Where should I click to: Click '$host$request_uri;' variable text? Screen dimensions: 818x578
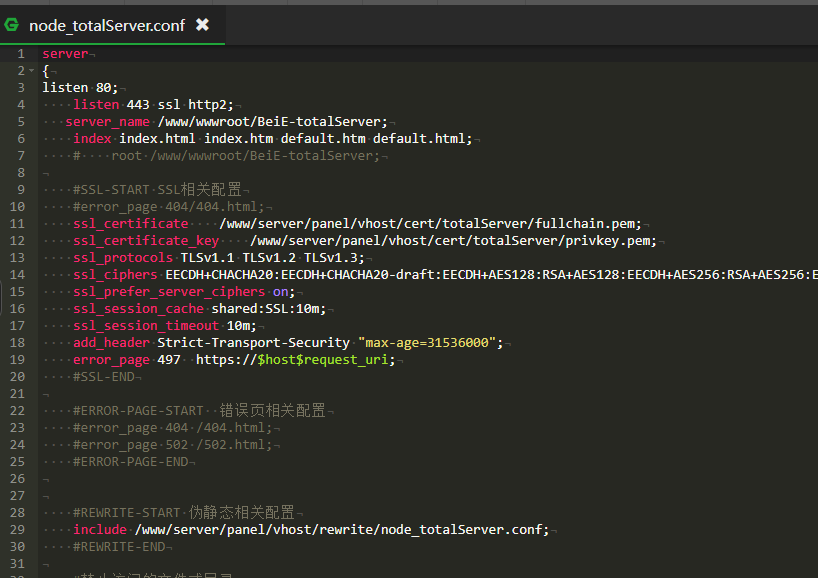click(x=327, y=360)
